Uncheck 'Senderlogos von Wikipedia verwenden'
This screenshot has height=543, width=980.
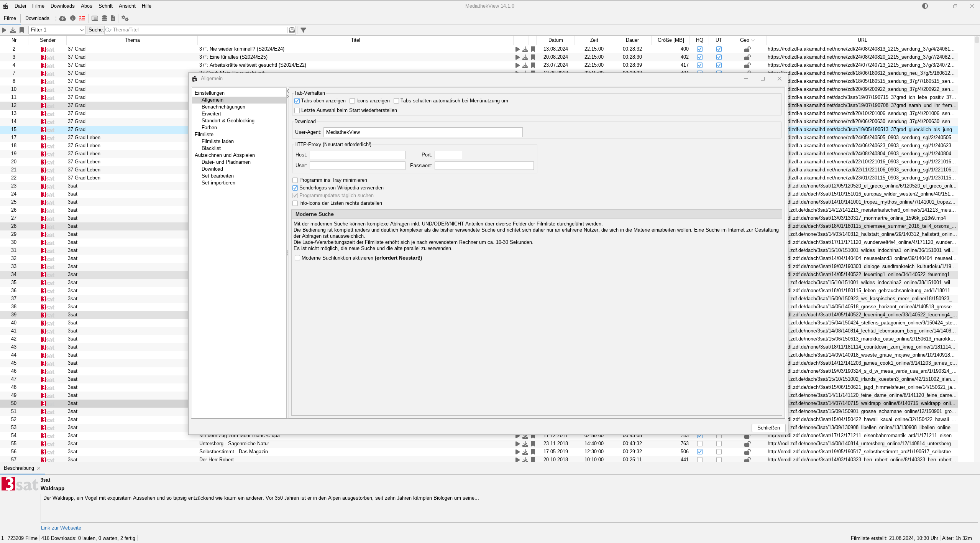[295, 188]
